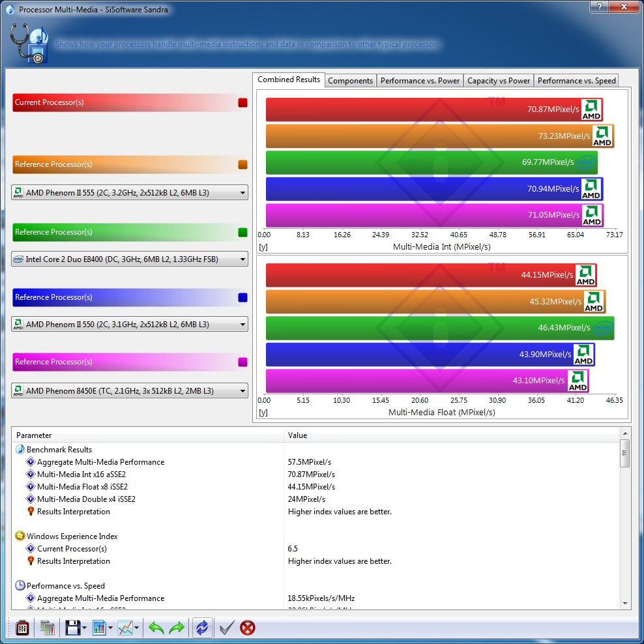Click the stethoscope module icon in header

coord(29,43)
